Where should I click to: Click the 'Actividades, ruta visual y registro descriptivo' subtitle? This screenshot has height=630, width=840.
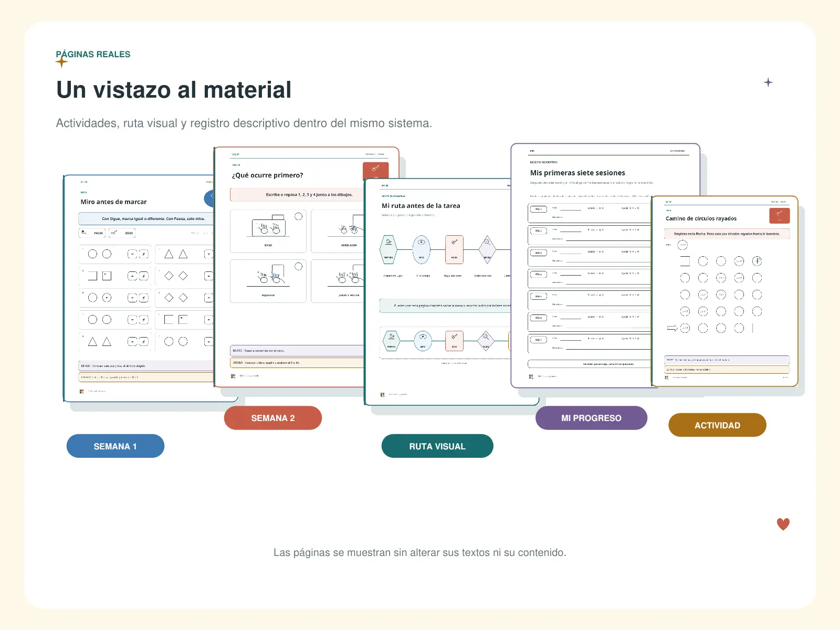click(244, 123)
